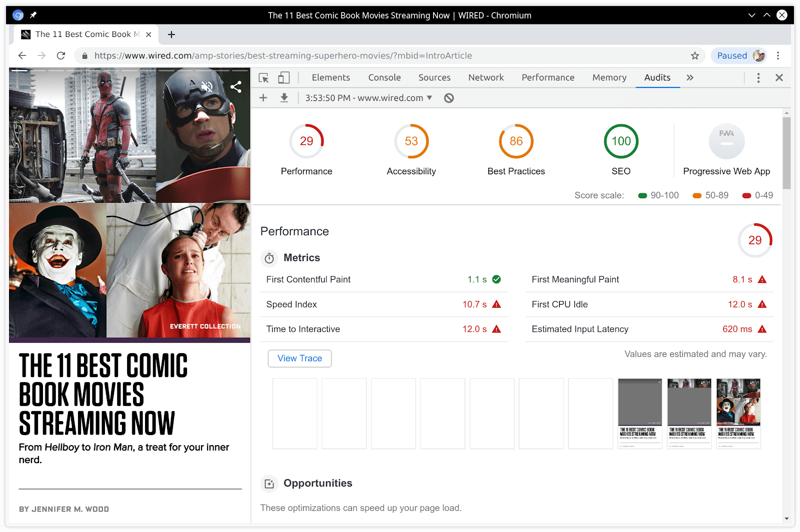Click the window titlebar shade down arrow
Viewport: 800px width, 532px height.
click(751, 15)
